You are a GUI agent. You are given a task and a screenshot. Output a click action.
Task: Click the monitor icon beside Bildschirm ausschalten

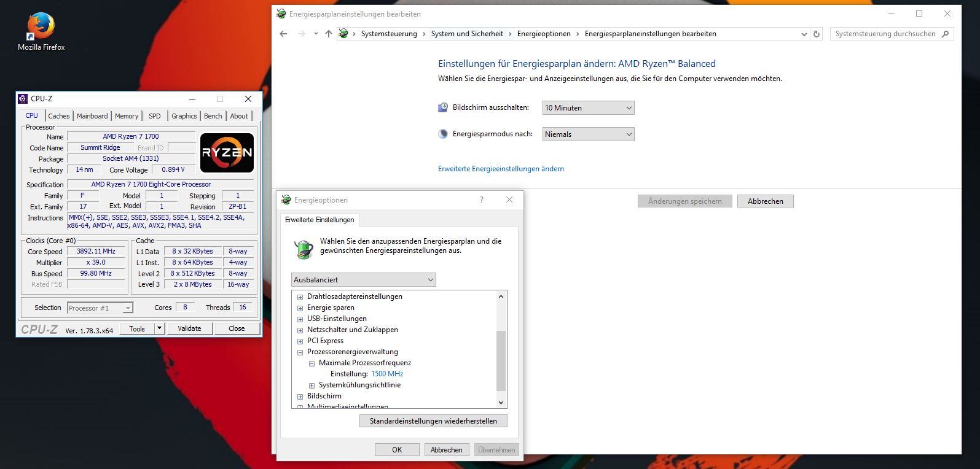tap(443, 107)
